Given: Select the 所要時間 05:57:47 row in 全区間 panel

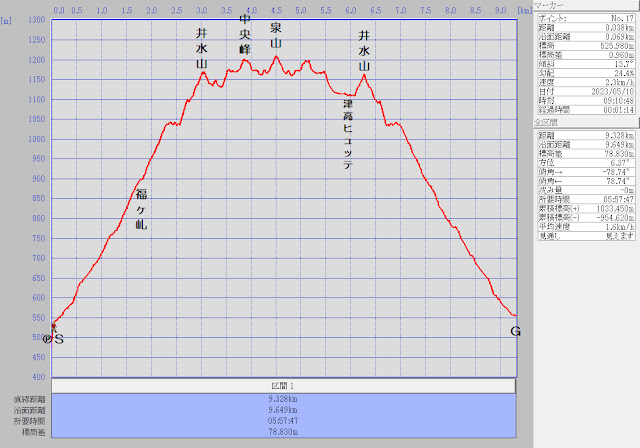Looking at the screenshot, I should point(586,199).
